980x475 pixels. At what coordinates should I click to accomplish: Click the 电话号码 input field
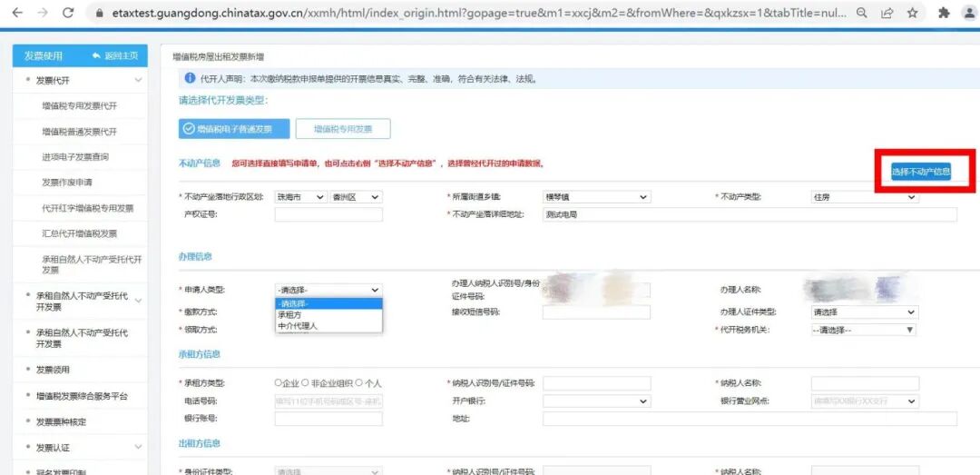328,401
